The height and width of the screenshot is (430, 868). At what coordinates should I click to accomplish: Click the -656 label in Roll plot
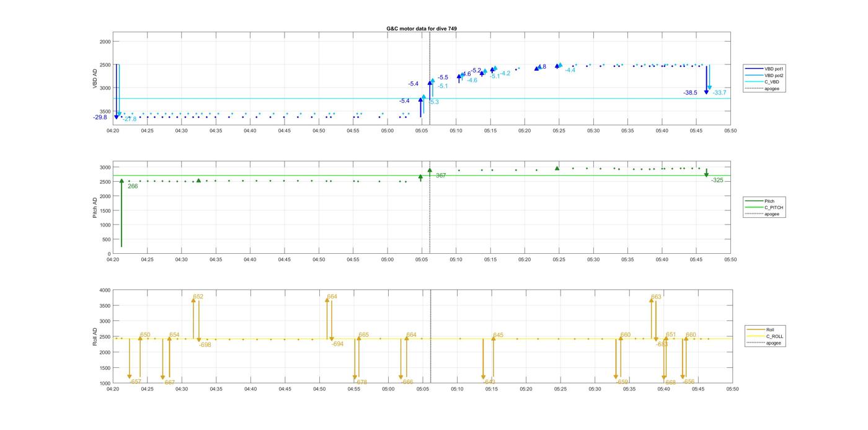pyautogui.click(x=689, y=382)
